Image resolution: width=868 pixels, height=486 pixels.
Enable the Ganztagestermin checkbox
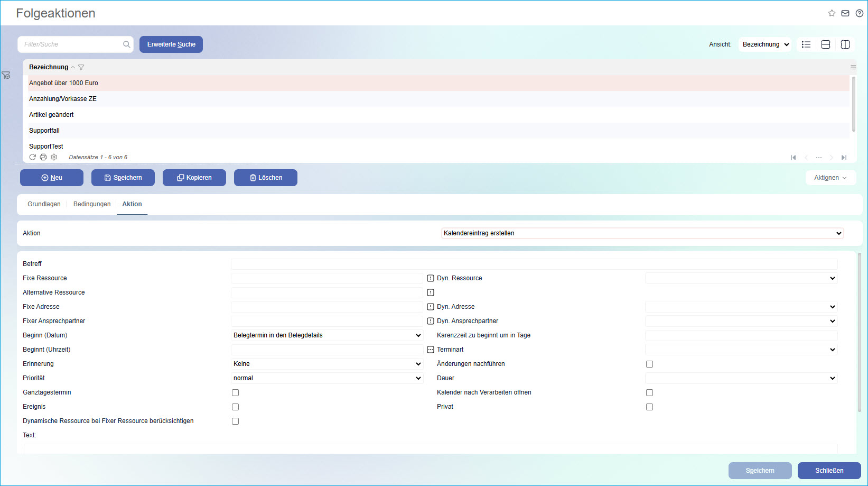[236, 392]
